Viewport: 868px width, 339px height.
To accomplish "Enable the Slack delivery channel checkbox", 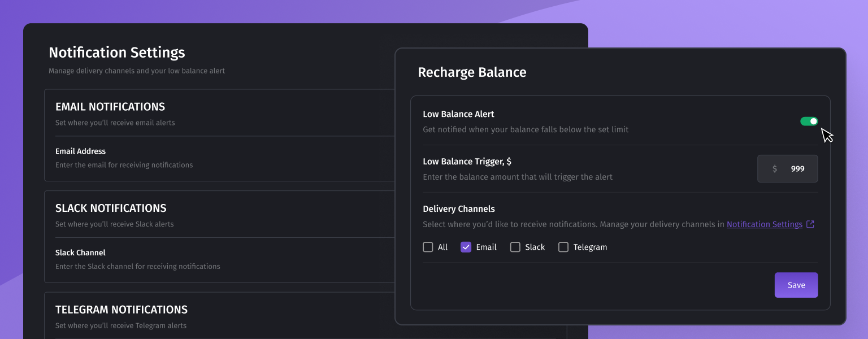I will 515,247.
